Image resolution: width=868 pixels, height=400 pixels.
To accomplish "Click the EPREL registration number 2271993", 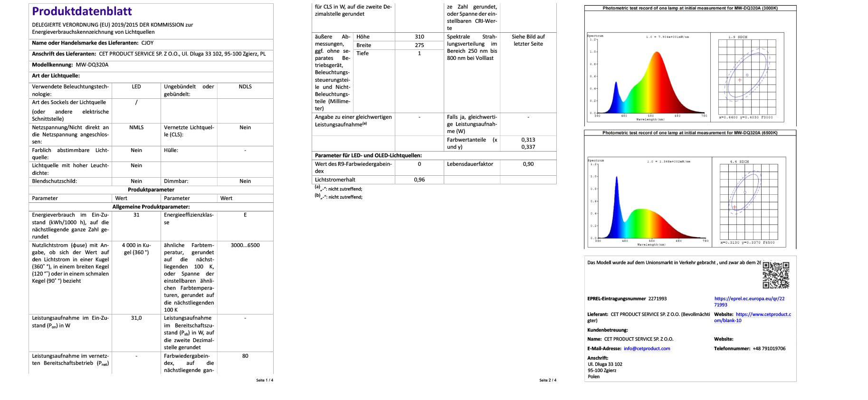I will pyautogui.click(x=657, y=299).
